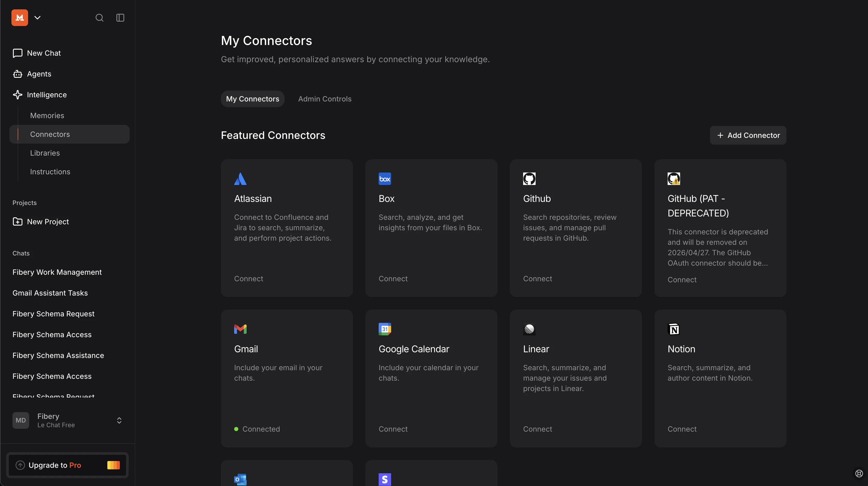Open search using the sidebar magnifier icon
The height and width of the screenshot is (486, 868).
99,17
